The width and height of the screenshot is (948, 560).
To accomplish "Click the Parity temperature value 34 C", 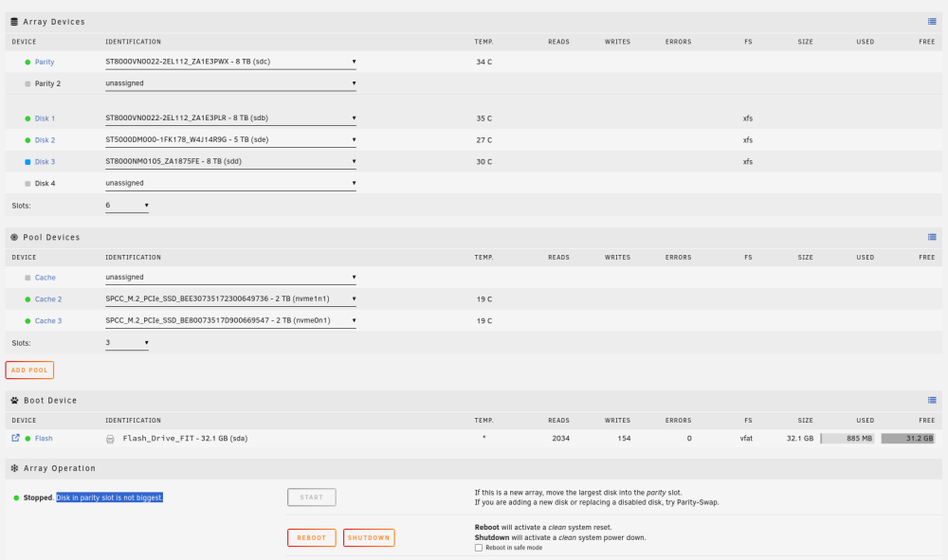I will point(483,63).
